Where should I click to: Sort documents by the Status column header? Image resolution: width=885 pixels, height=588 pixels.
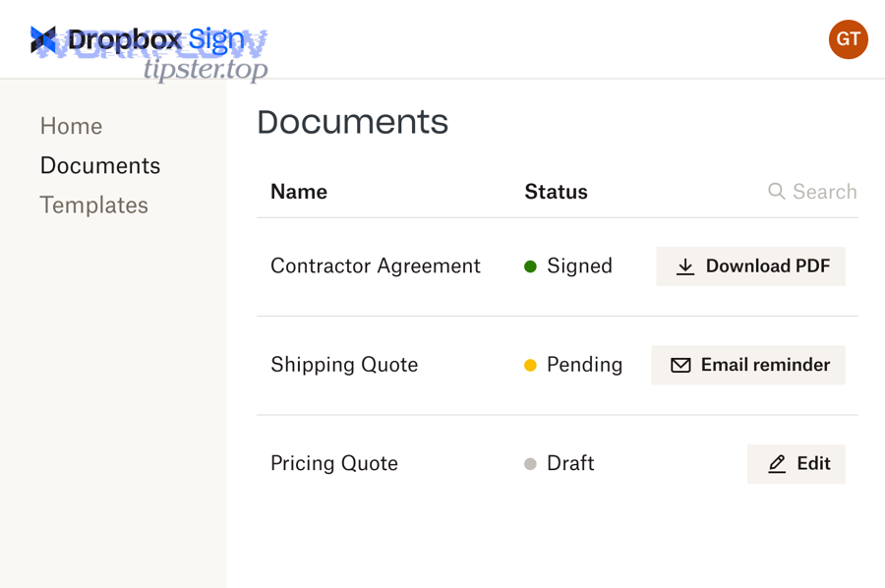point(556,192)
